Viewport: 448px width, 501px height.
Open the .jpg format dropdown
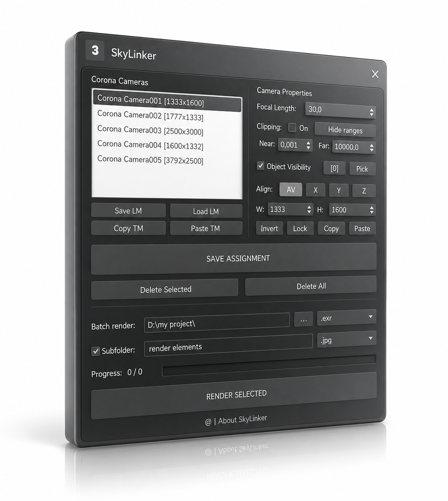coord(346,339)
